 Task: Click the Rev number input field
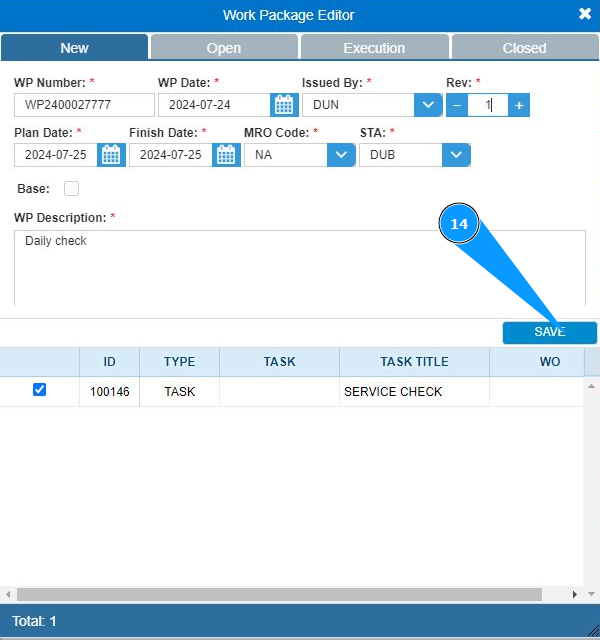coord(488,105)
